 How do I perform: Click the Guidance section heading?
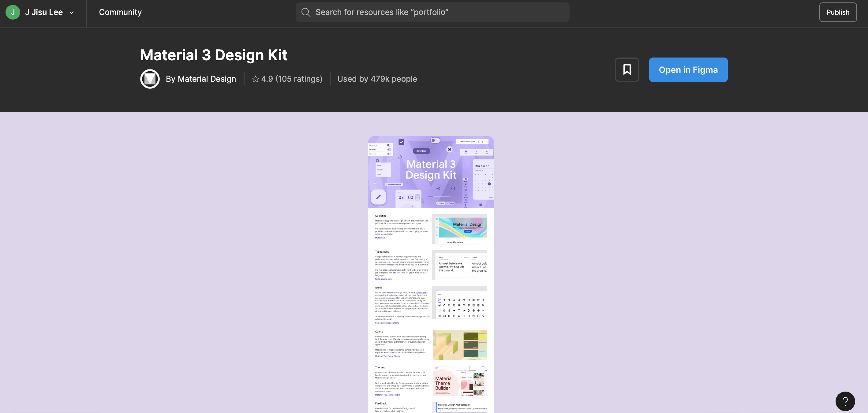pos(381,216)
